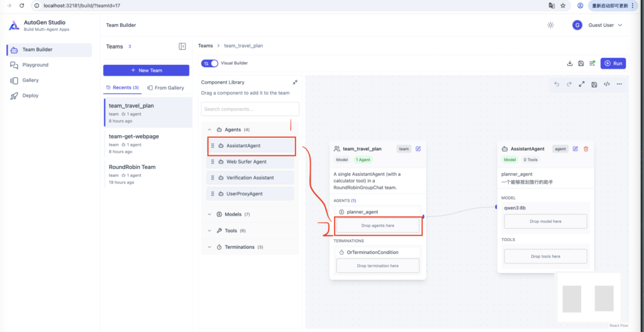Viewport: 644px width, 332px height.
Task: Select the RoundRobin Team entry
Action: (x=148, y=174)
